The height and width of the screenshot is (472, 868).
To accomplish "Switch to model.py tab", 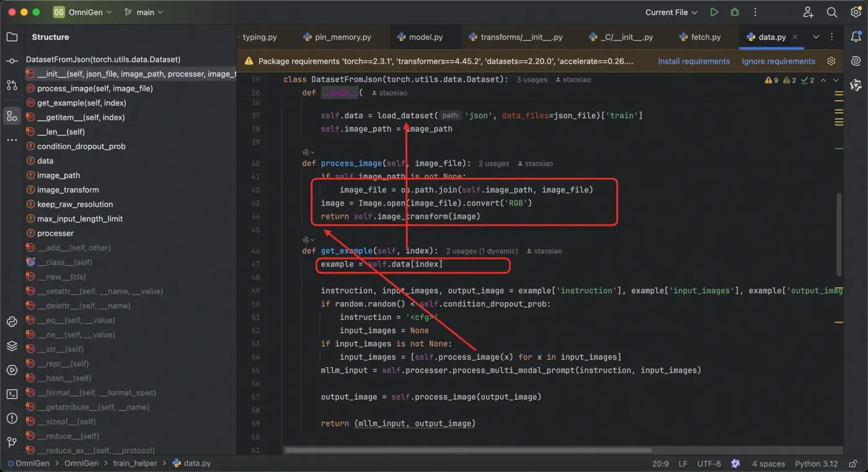I will coord(419,37).
